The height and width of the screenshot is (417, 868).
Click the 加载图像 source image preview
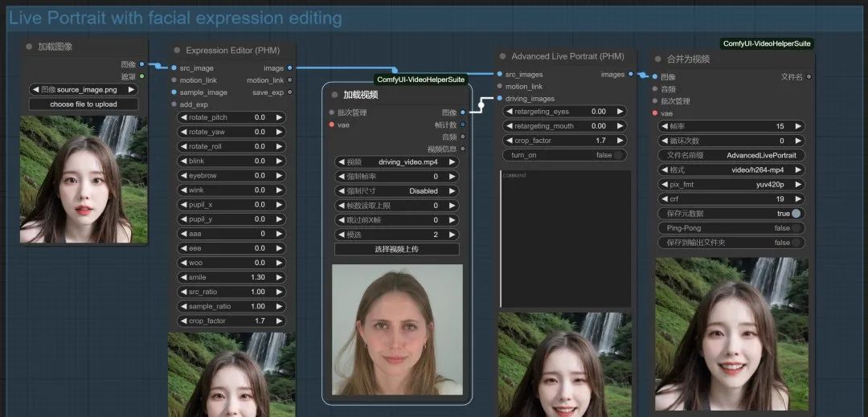pos(84,179)
